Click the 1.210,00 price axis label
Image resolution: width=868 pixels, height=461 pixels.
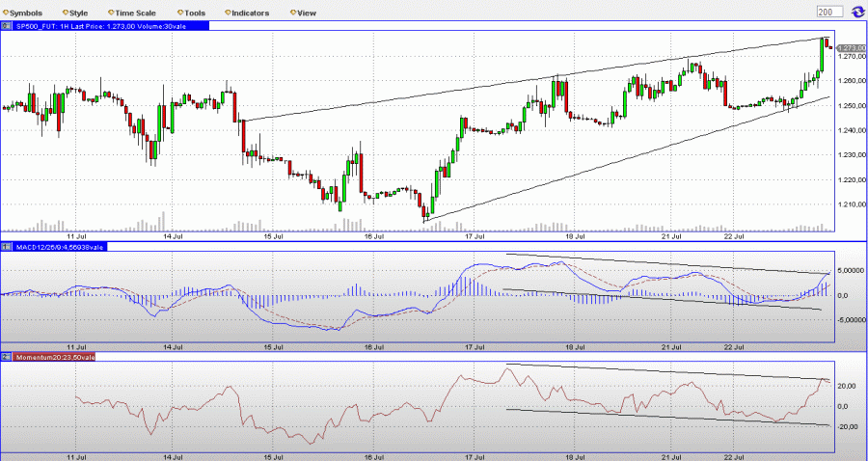[852, 204]
